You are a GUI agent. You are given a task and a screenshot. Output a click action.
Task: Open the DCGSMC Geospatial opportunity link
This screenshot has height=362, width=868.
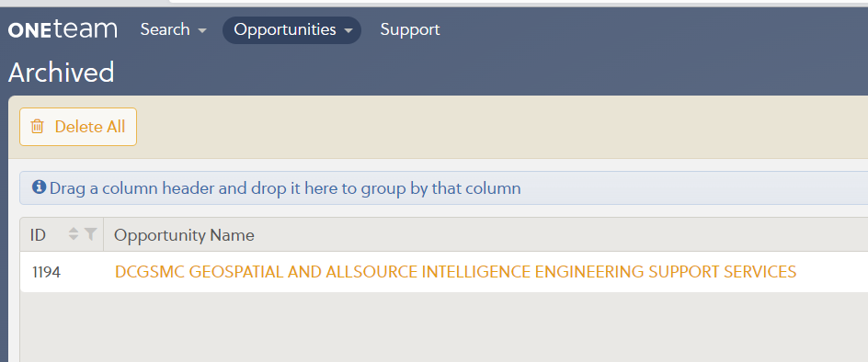(x=455, y=272)
